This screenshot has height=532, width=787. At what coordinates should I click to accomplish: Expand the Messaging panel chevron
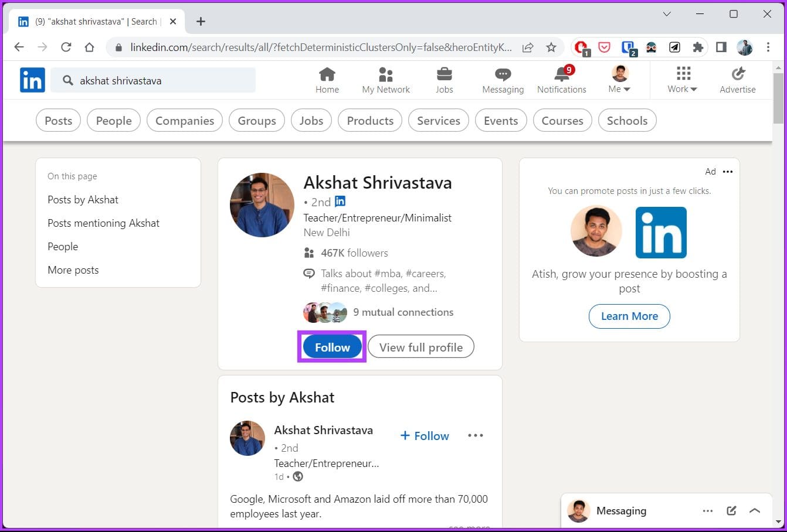(x=755, y=511)
